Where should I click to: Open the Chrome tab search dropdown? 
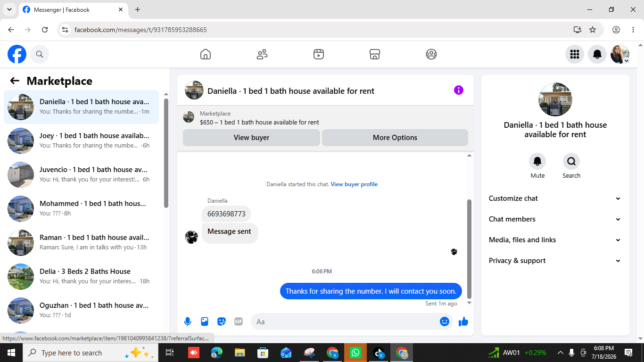9,9
